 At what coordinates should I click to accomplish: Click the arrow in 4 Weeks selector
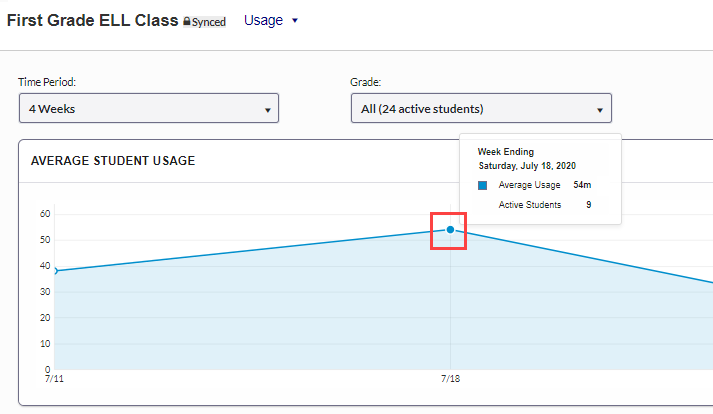point(267,109)
